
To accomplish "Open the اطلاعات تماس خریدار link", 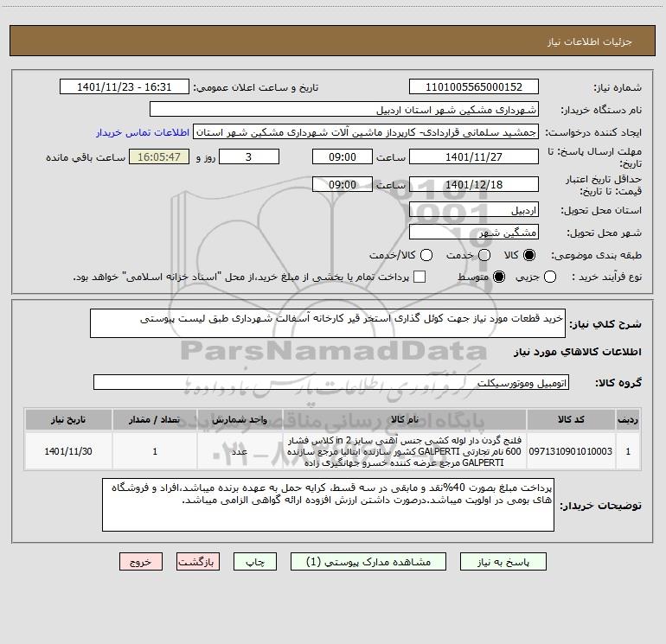I will pos(143,132).
